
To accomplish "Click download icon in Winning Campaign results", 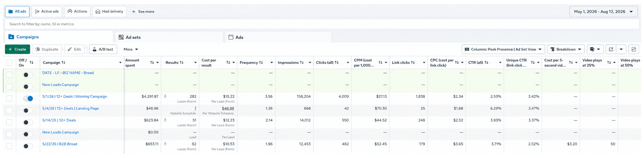I will tap(165, 96).
